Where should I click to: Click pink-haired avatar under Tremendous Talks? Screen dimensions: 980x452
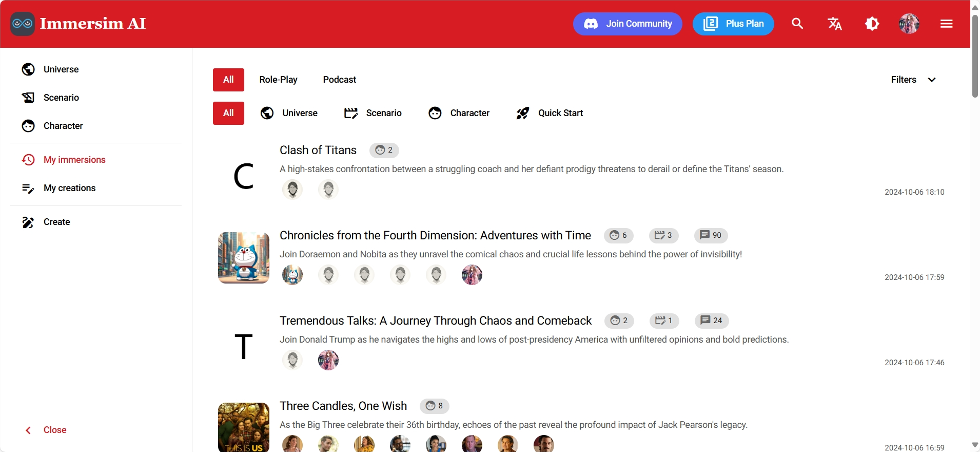click(x=328, y=360)
